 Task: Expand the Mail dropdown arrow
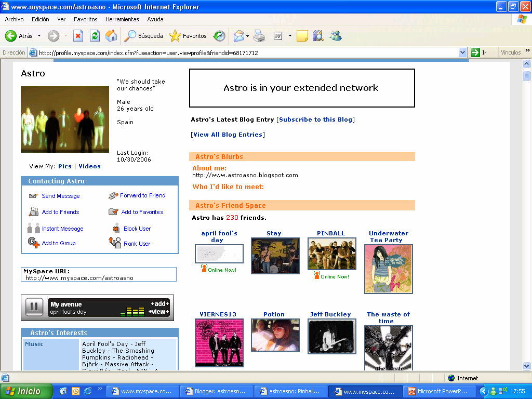pyautogui.click(x=247, y=36)
